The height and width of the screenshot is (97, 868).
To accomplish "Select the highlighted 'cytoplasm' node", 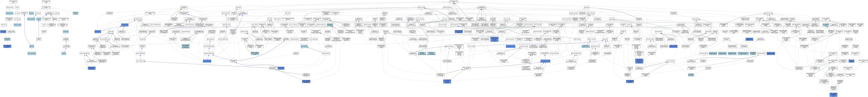I will 39,19.
